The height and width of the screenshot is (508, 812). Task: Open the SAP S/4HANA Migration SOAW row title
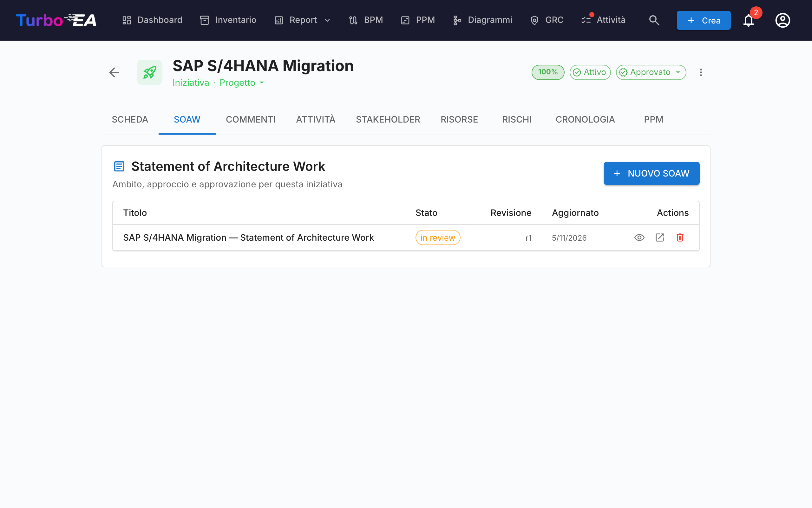pyautogui.click(x=248, y=237)
